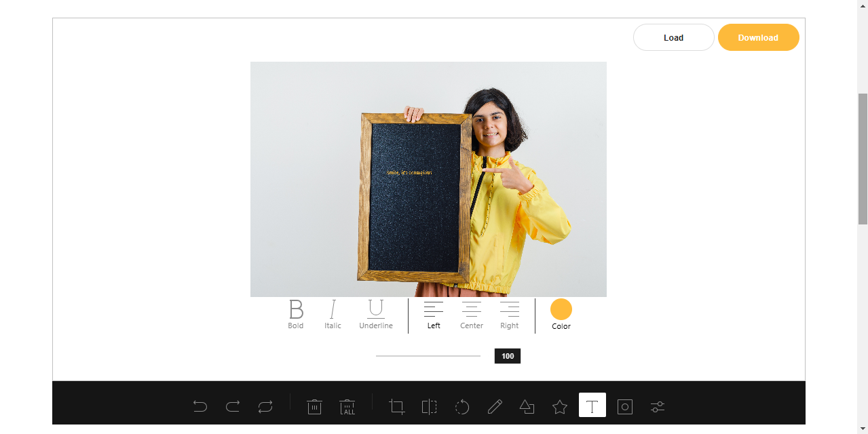Image resolution: width=868 pixels, height=434 pixels.
Task: Select the star Icon tool
Action: pos(560,406)
